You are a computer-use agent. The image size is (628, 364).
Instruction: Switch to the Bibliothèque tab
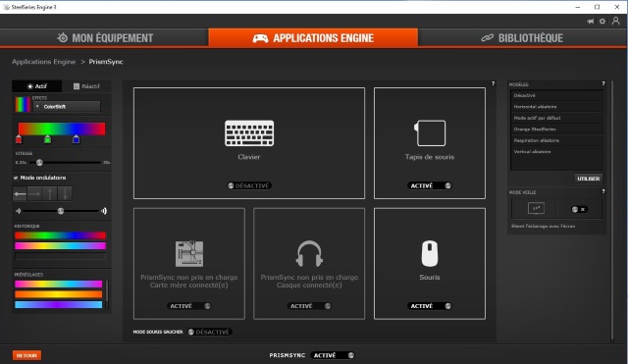coord(522,38)
